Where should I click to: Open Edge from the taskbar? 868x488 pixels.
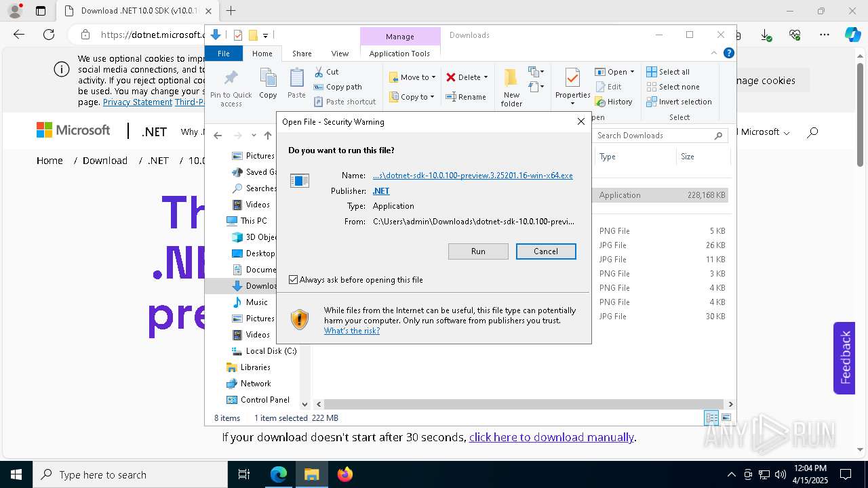coord(279,474)
